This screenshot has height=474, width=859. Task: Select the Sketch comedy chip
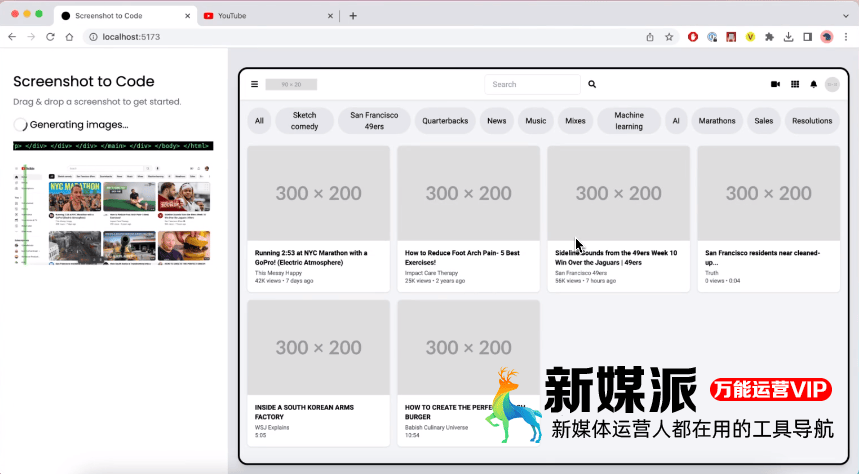click(x=305, y=121)
